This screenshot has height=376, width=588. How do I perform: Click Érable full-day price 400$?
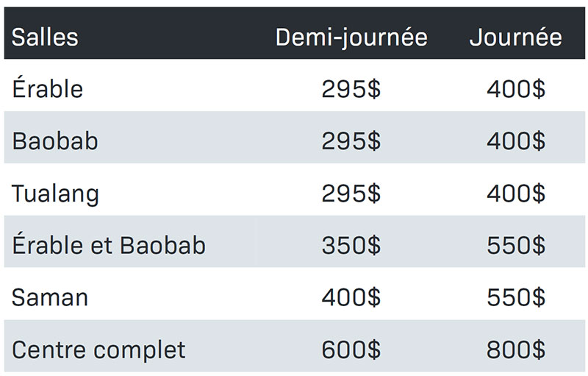tap(516, 89)
